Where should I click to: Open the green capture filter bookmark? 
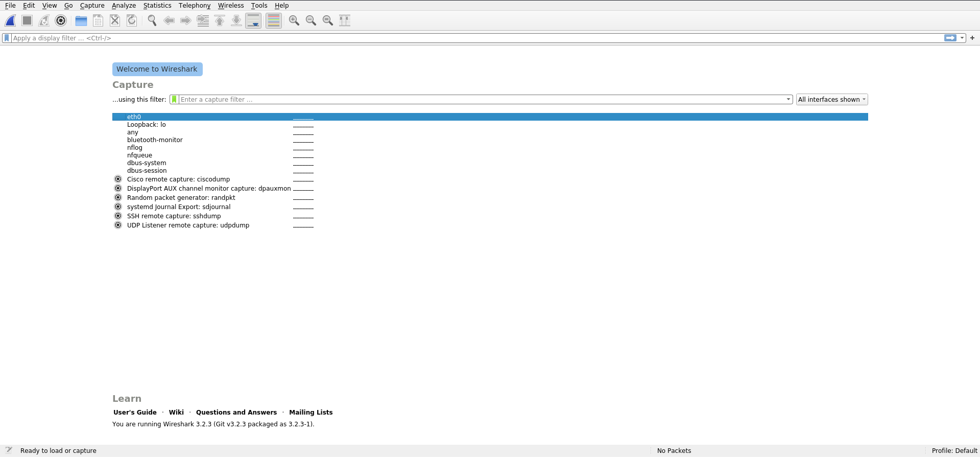point(174,100)
